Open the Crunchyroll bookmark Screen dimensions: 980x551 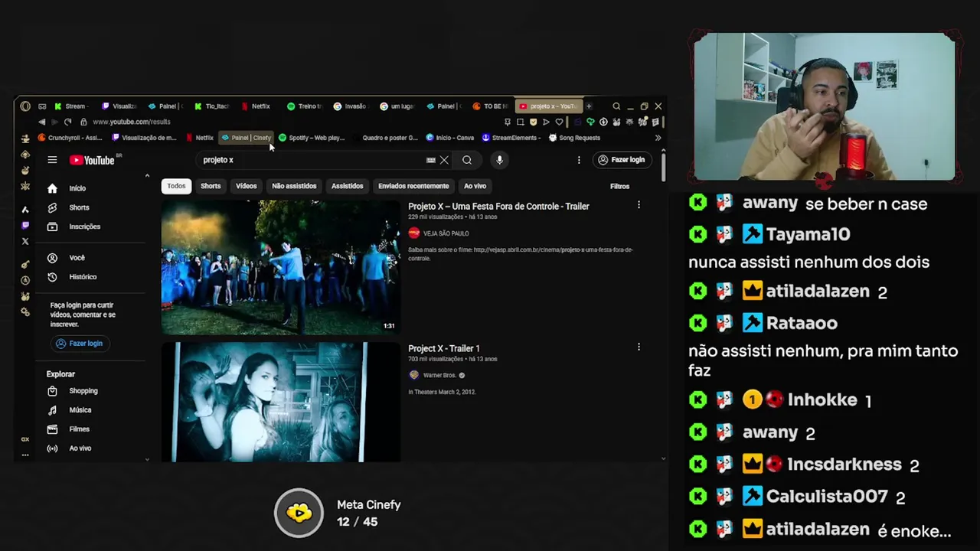70,138
